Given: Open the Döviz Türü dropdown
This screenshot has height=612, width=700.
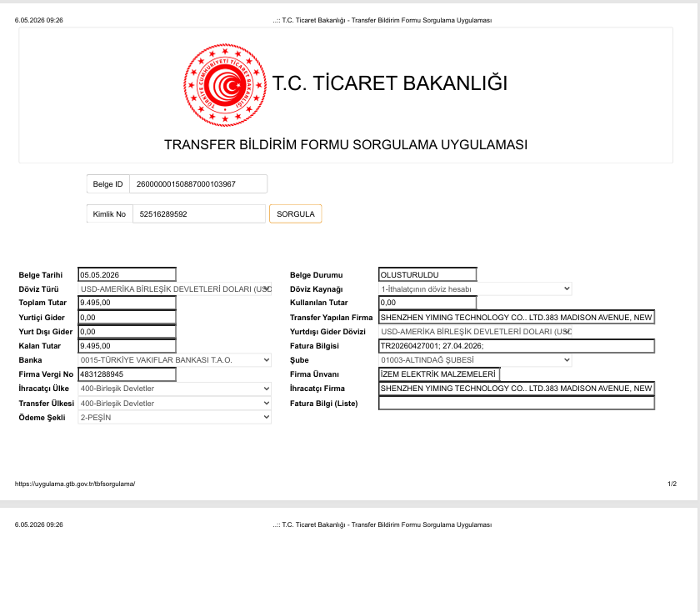Looking at the screenshot, I should (x=174, y=289).
